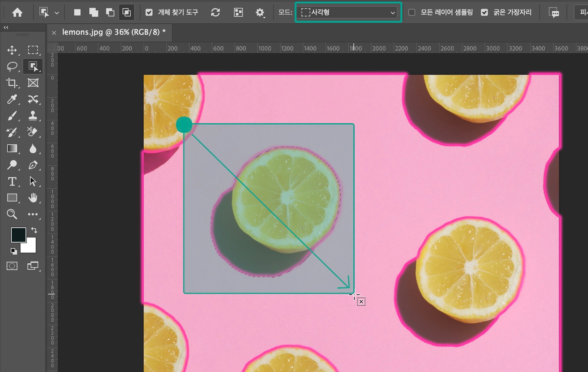Image resolution: width=588 pixels, height=372 pixels.
Task: Select the Pen tool
Action: pos(33,165)
